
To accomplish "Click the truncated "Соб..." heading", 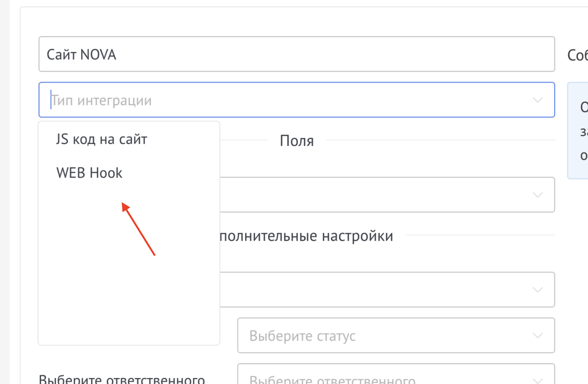I will coord(577,54).
